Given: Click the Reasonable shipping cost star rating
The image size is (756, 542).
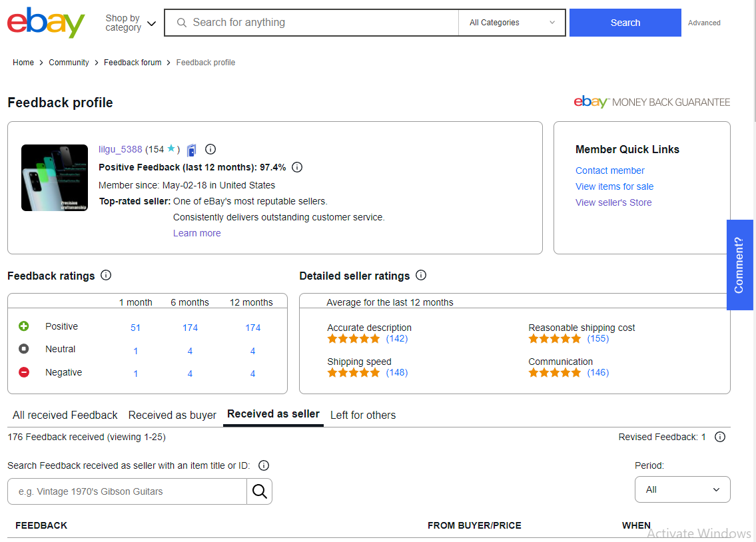Looking at the screenshot, I should (x=554, y=339).
